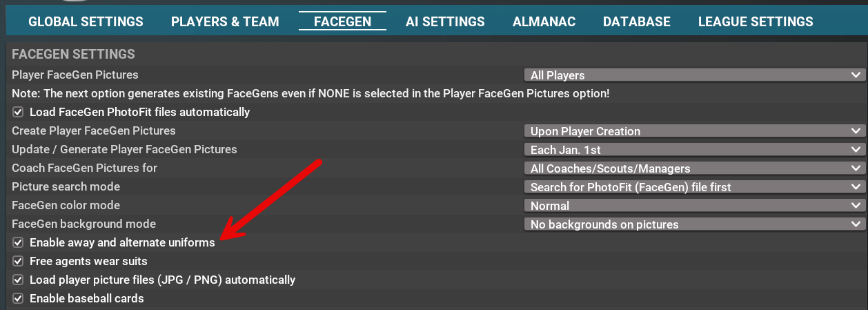The image size is (868, 310).
Task: Toggle Load FaceGen PhotoFit files automatically
Action: pos(19,112)
